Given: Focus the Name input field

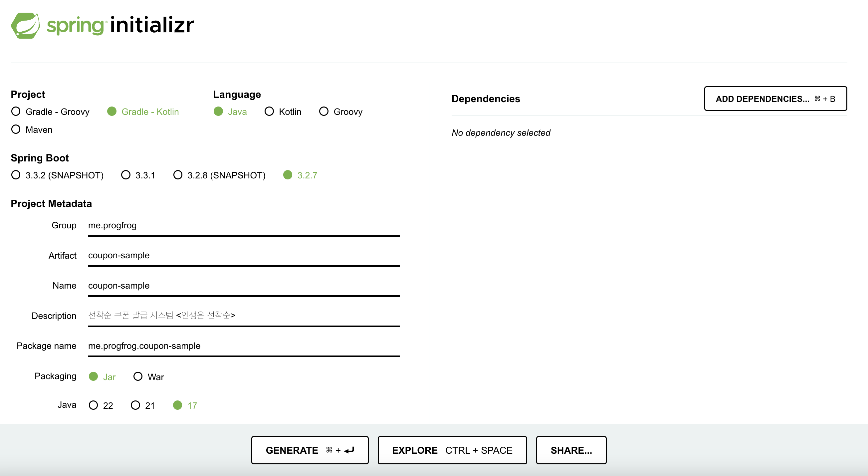Looking at the screenshot, I should [243, 286].
